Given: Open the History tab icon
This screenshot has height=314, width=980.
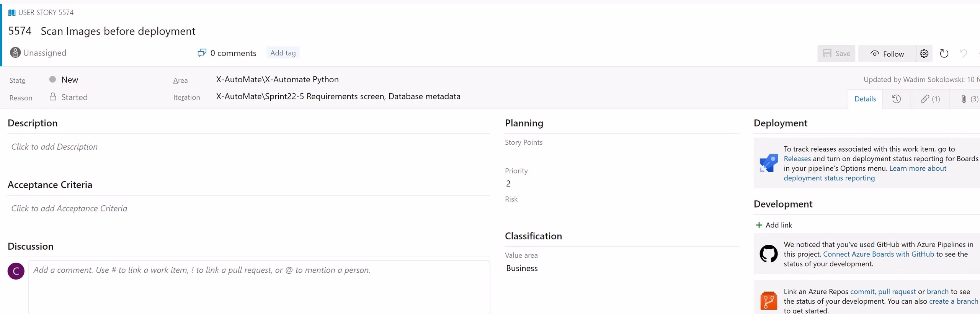Looking at the screenshot, I should pyautogui.click(x=897, y=99).
